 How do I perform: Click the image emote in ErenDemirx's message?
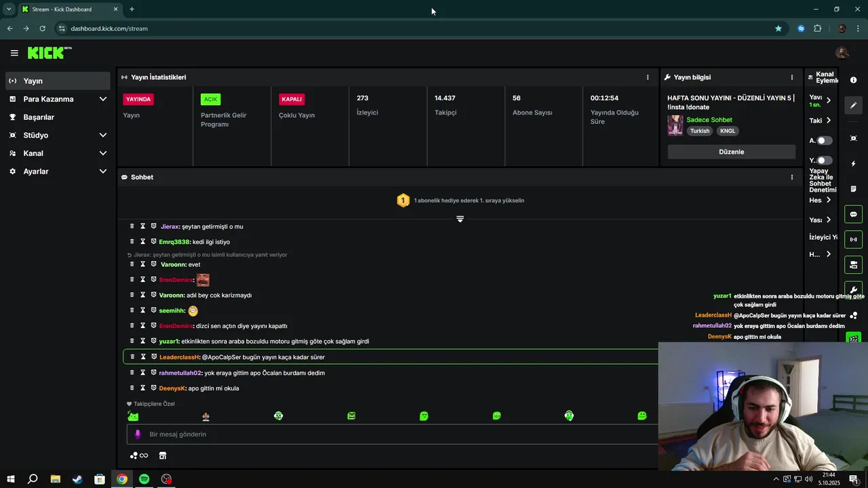[203, 280]
